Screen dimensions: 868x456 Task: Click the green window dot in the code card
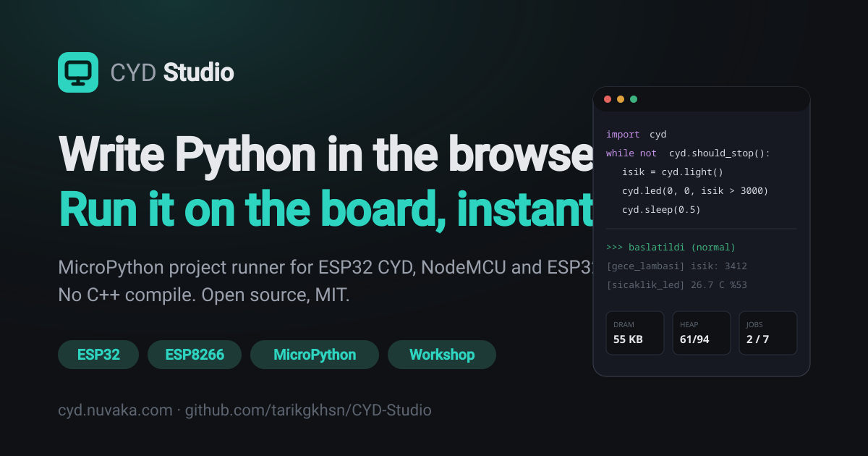coord(634,99)
